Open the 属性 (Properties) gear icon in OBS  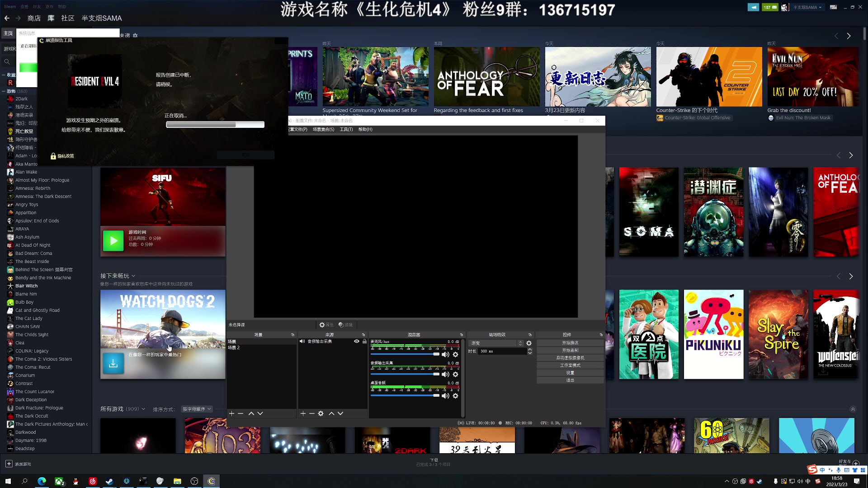[x=322, y=324]
